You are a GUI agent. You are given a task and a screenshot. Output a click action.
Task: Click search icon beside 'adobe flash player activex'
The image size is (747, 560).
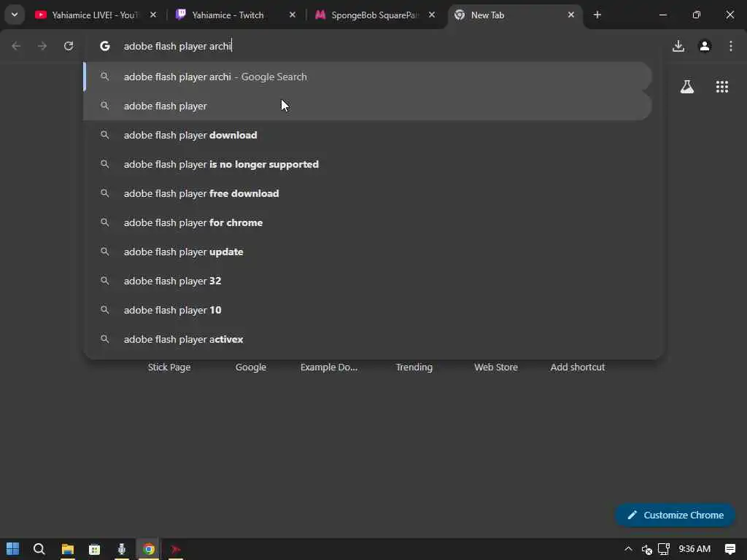click(x=105, y=338)
